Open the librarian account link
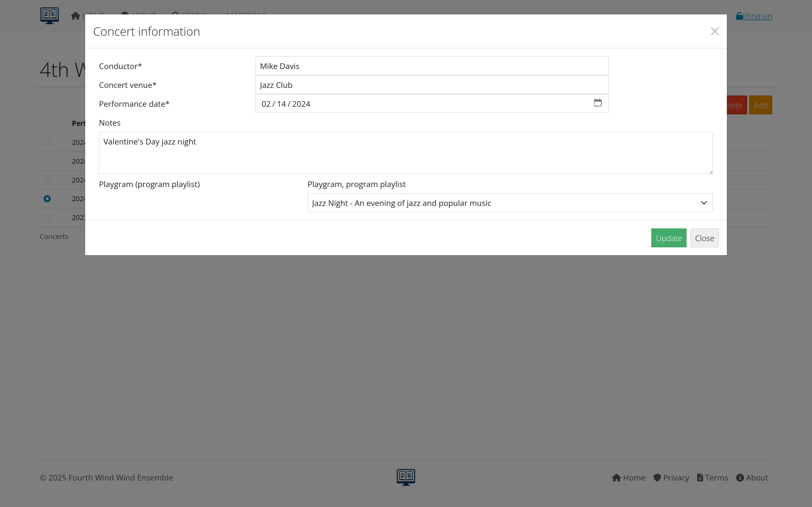 (x=757, y=16)
